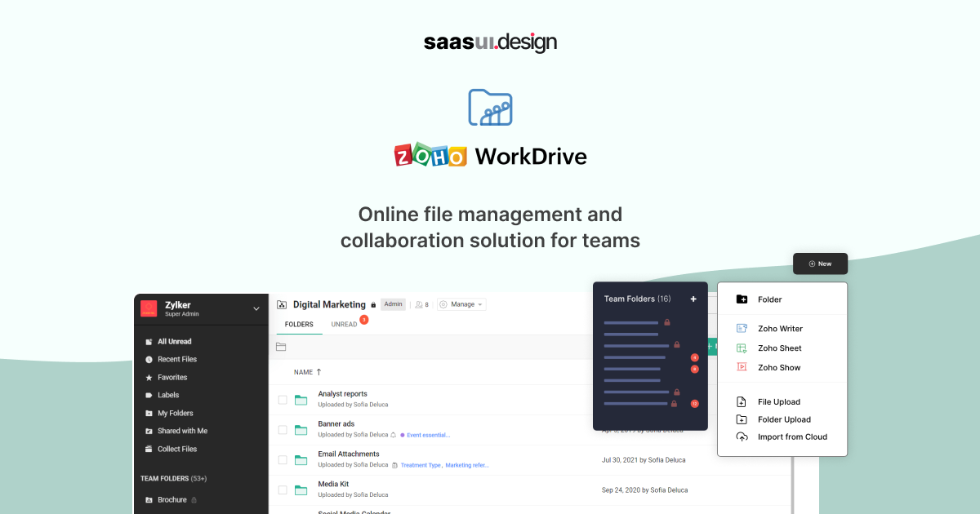This screenshot has width=980, height=514.
Task: Open Recent Files from the sidebar
Action: tap(178, 359)
